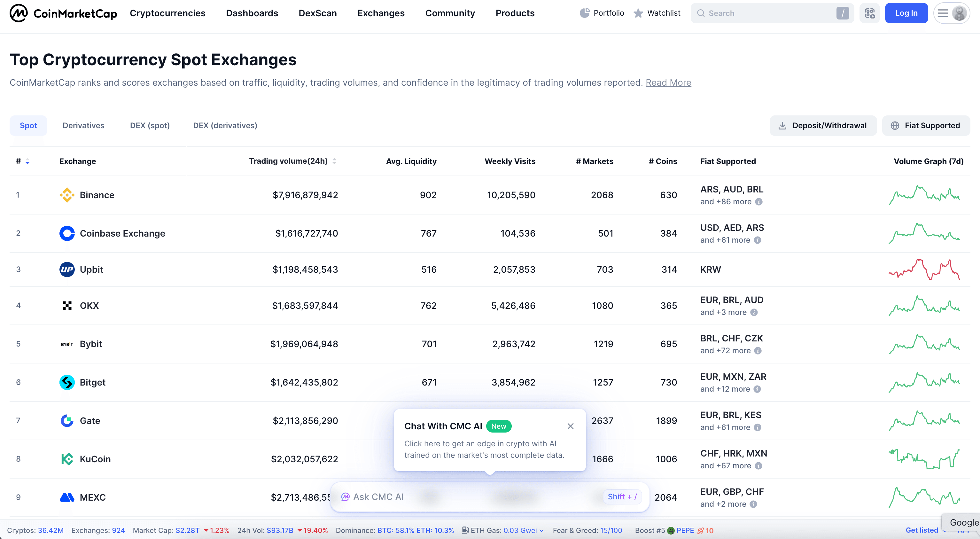This screenshot has width=980, height=539.
Task: Close the Chat With CMC AI popup
Action: click(x=570, y=426)
